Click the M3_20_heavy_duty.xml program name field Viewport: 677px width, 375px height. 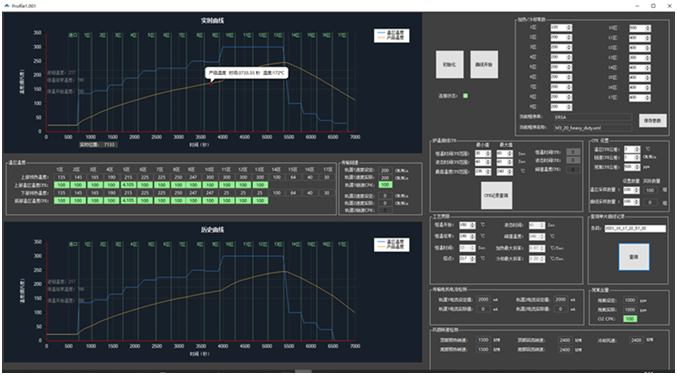[x=592, y=128]
